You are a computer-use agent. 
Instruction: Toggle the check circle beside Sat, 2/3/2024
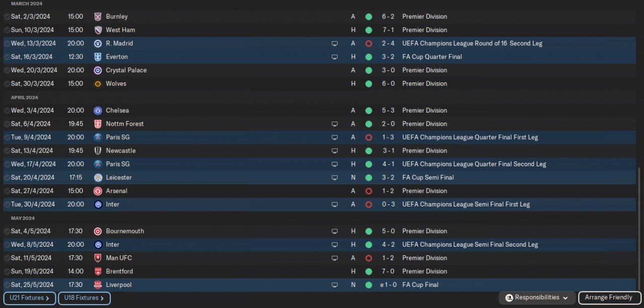coord(7,17)
